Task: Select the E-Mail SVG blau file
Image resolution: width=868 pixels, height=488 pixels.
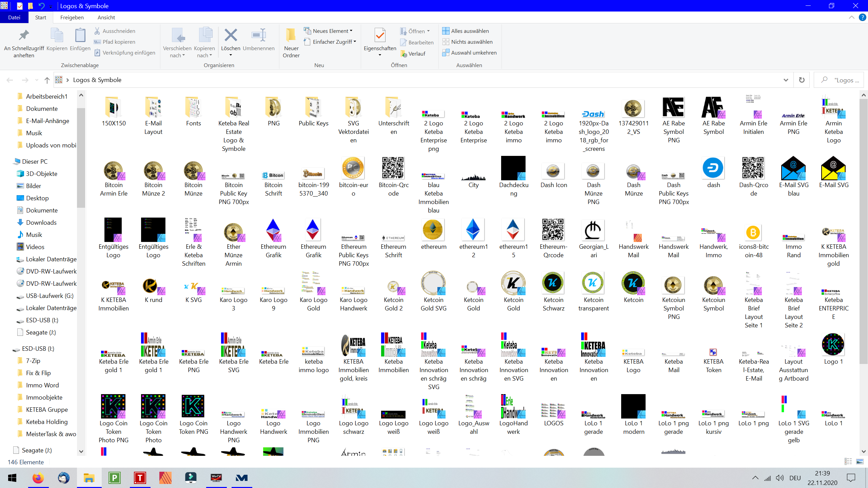Action: 794,177
